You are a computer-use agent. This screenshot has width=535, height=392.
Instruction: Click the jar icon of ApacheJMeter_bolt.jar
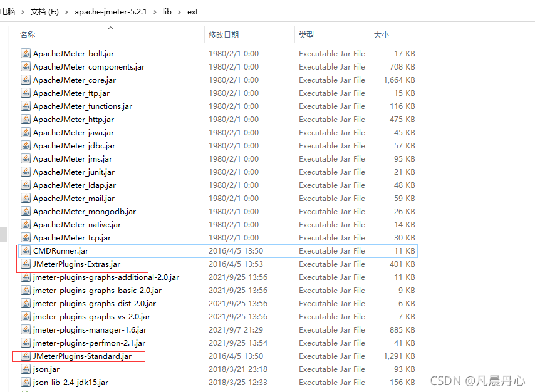26,54
